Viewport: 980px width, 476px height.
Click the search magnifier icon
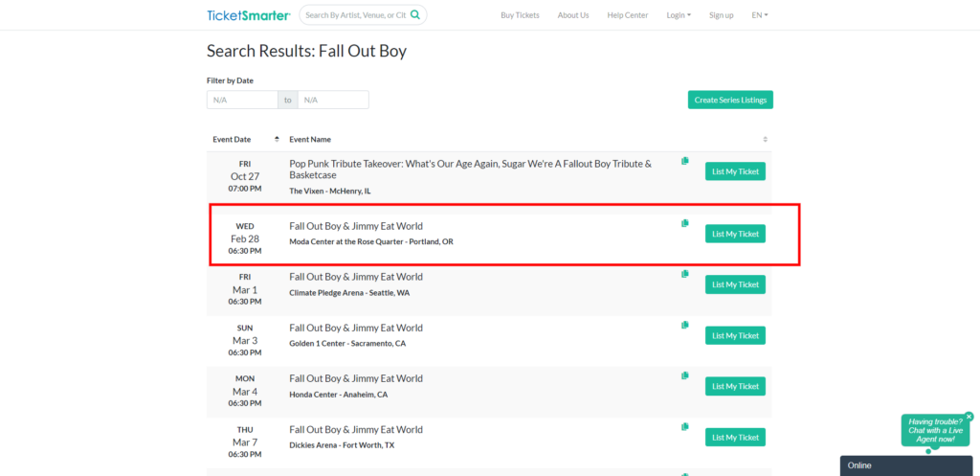416,15
